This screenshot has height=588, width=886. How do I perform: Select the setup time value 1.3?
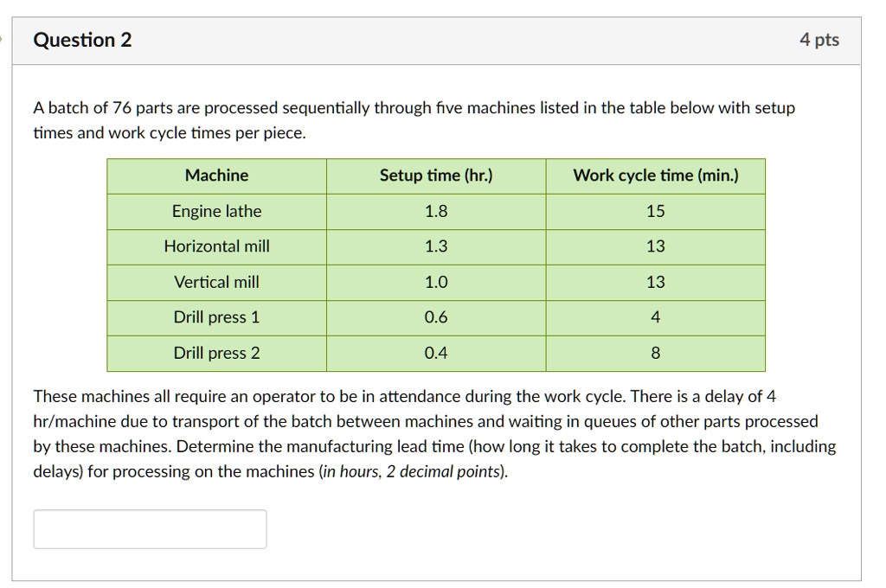tap(435, 246)
